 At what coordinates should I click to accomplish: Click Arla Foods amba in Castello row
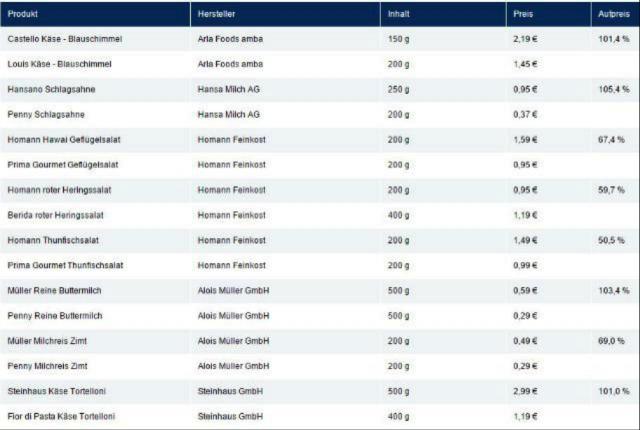tap(230, 39)
